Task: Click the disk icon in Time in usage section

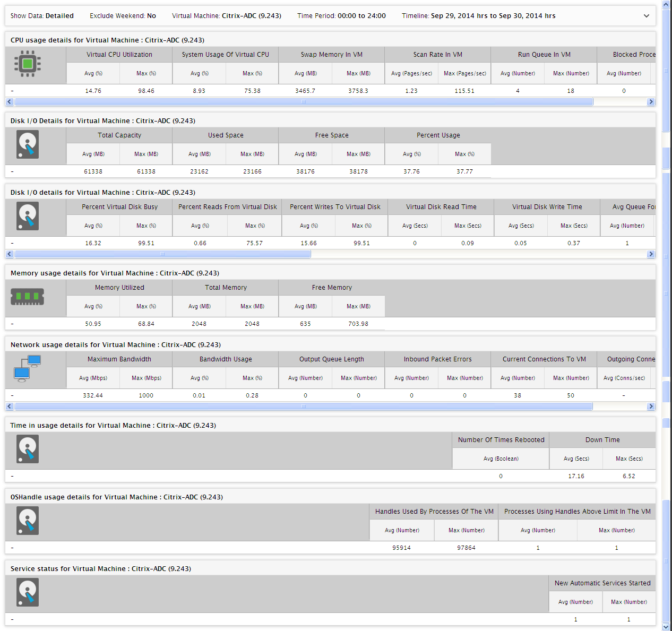Action: click(x=28, y=450)
